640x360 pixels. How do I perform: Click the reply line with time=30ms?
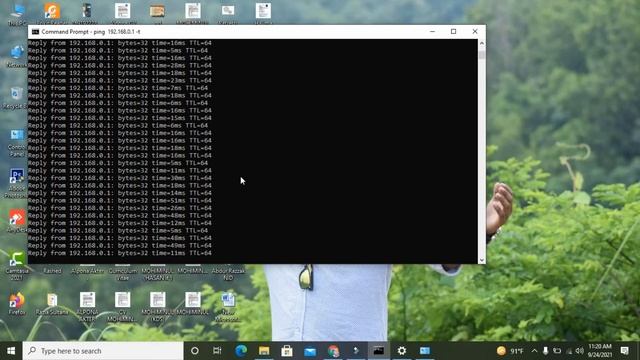[120, 178]
